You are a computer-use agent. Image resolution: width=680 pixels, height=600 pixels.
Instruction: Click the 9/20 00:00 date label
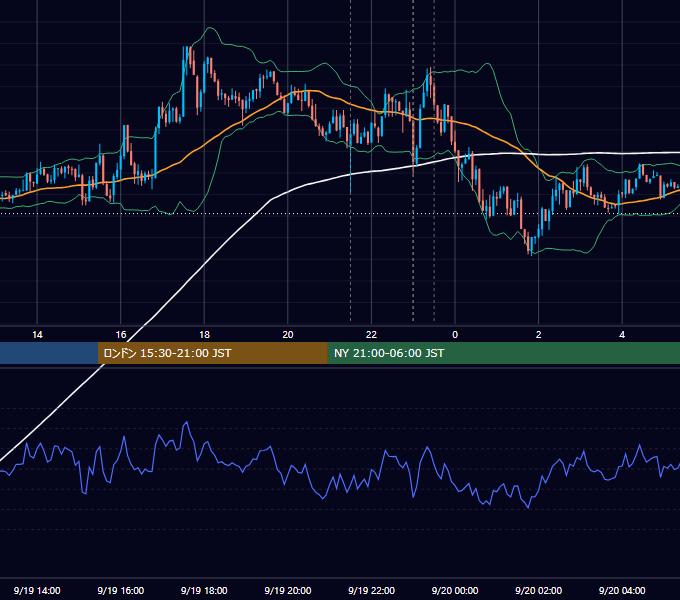click(455, 590)
